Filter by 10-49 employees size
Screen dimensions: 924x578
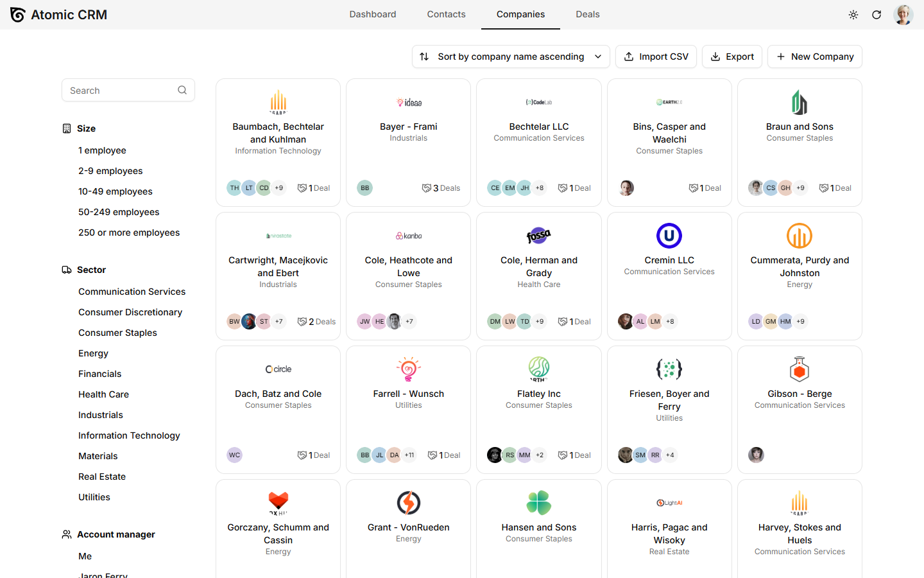[x=116, y=191]
